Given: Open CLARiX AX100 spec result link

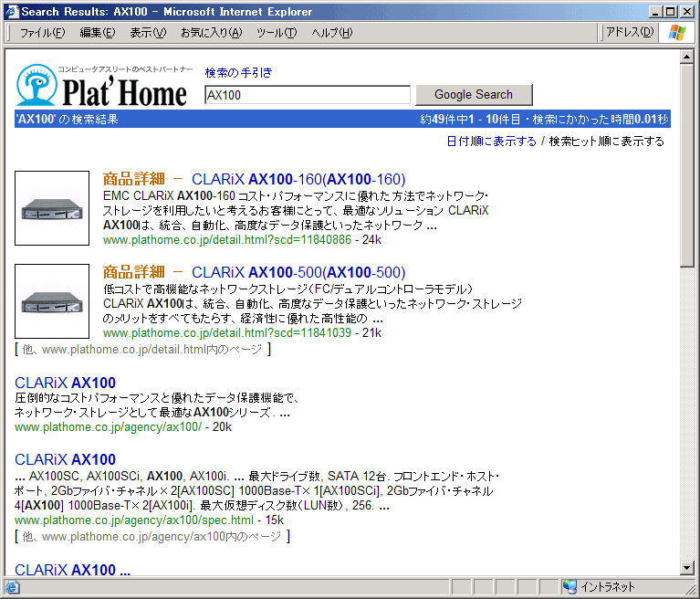Looking at the screenshot, I should (65, 459).
